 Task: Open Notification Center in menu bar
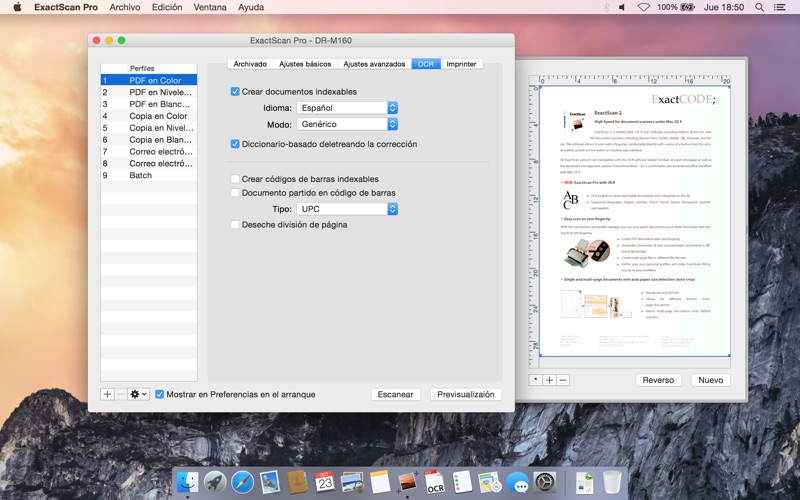pos(779,7)
